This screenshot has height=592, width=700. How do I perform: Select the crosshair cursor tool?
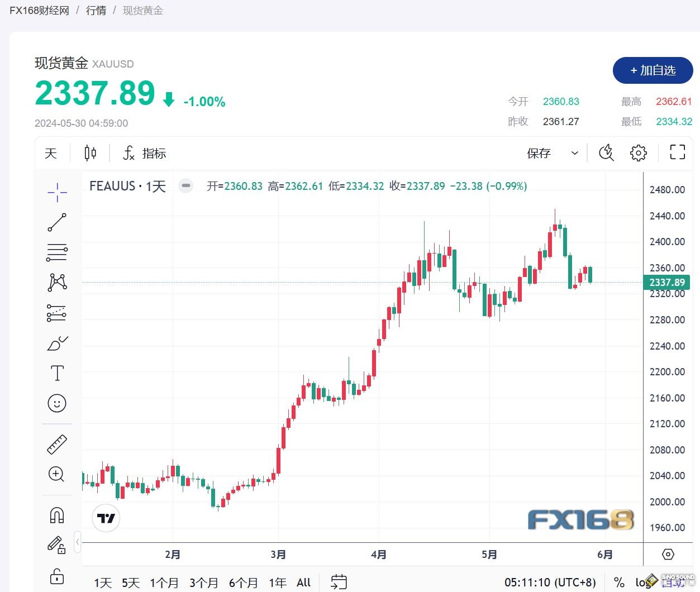click(57, 193)
